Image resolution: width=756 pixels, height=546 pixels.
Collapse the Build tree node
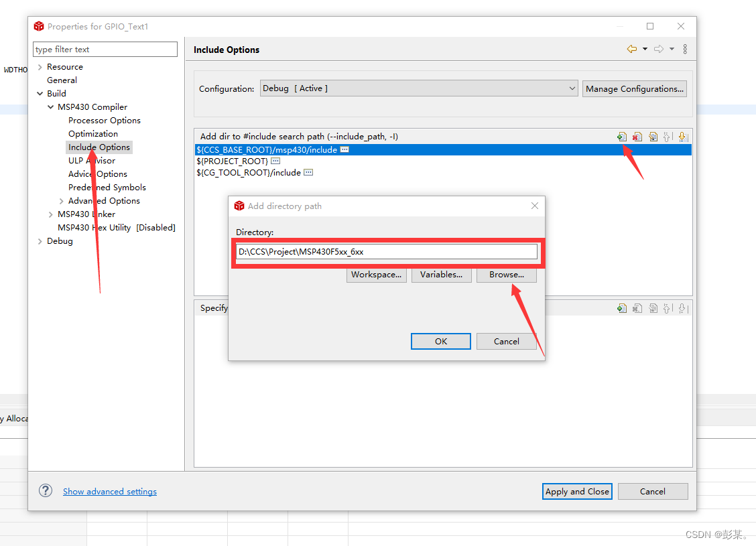[40, 94]
